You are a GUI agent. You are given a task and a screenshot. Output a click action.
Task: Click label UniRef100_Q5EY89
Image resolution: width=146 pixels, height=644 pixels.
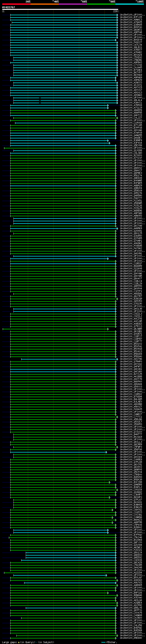pos(131,146)
